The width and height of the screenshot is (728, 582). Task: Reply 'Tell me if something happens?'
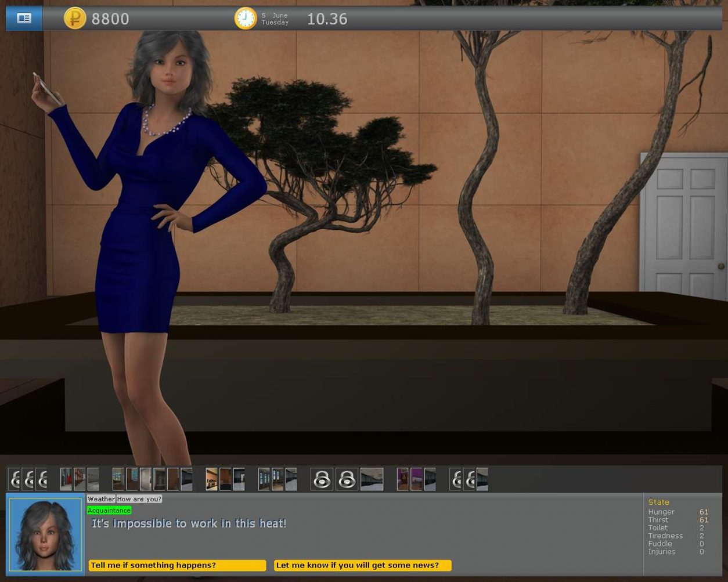click(177, 565)
